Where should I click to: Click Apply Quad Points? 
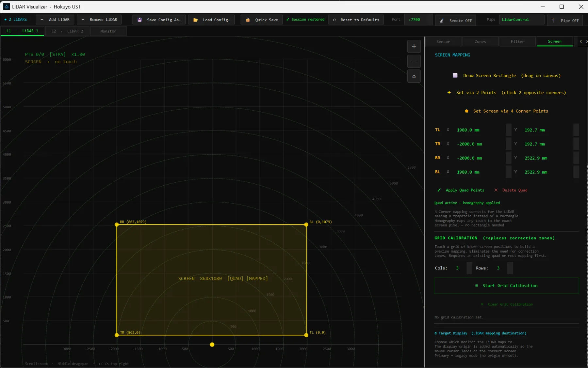[461, 190]
